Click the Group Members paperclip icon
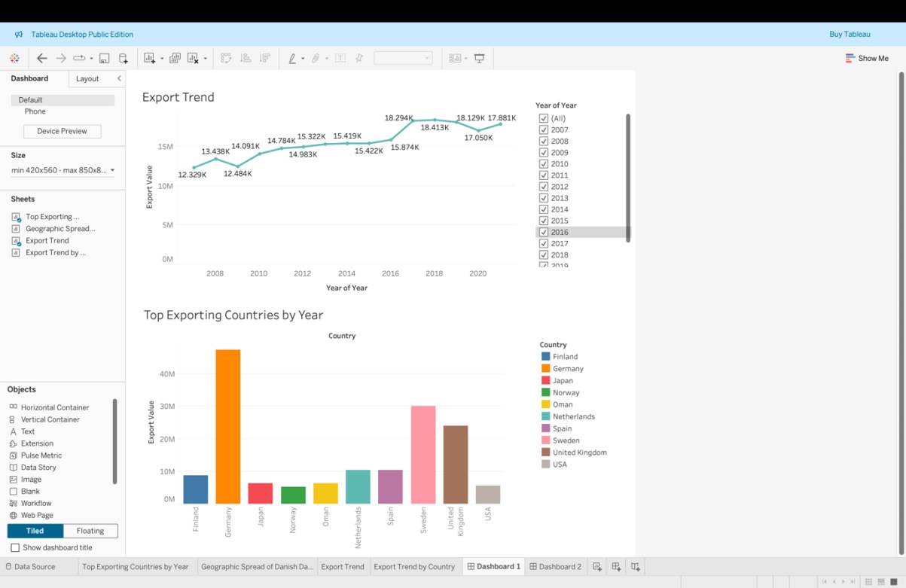Viewport: 906px width, 588px height. [x=316, y=58]
